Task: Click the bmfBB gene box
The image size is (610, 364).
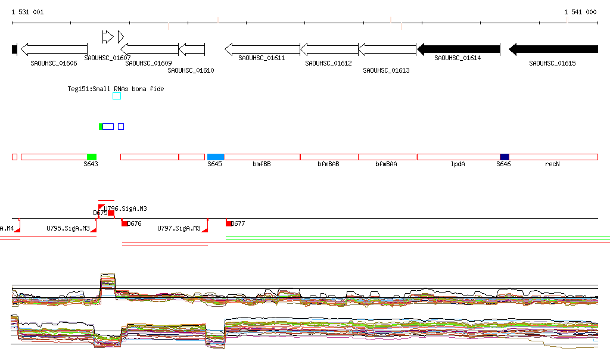Action: tap(262, 157)
